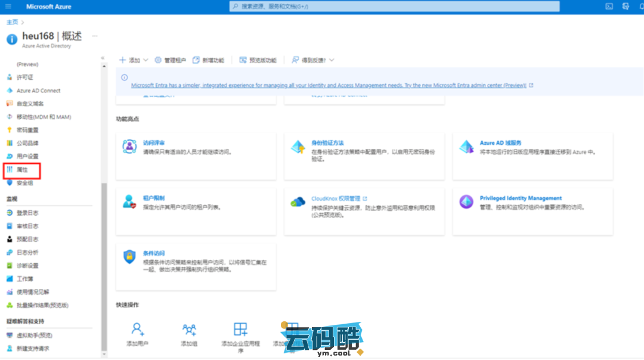Select 属性 in the left menu
The width and height of the screenshot is (644, 360).
[x=22, y=170]
